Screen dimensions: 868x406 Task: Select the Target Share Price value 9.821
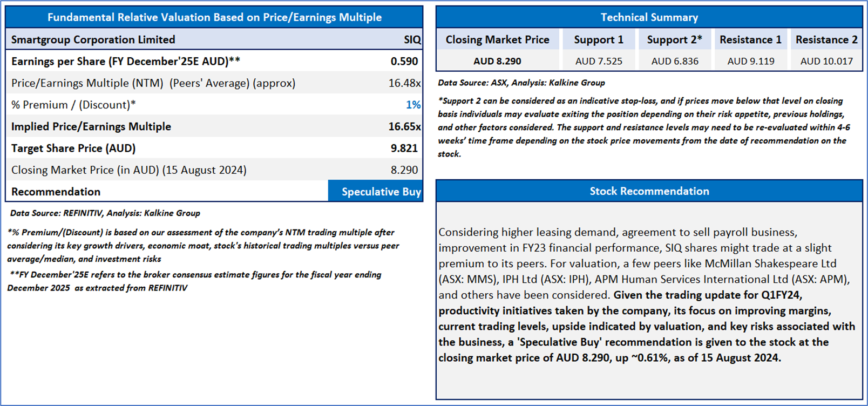(x=404, y=148)
